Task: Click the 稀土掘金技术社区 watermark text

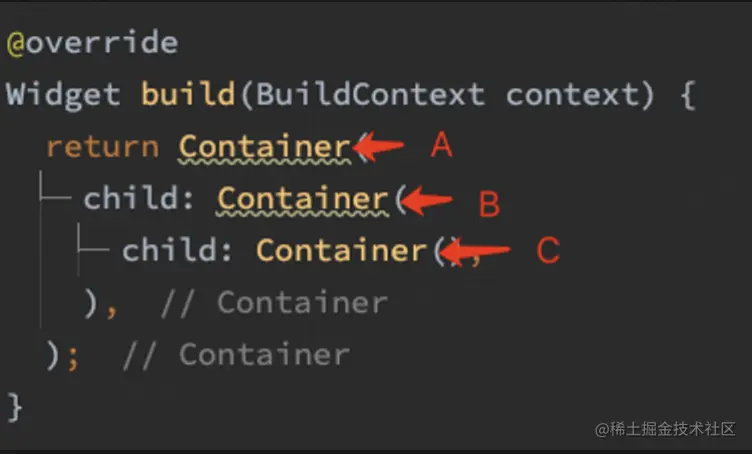Action: [673, 429]
